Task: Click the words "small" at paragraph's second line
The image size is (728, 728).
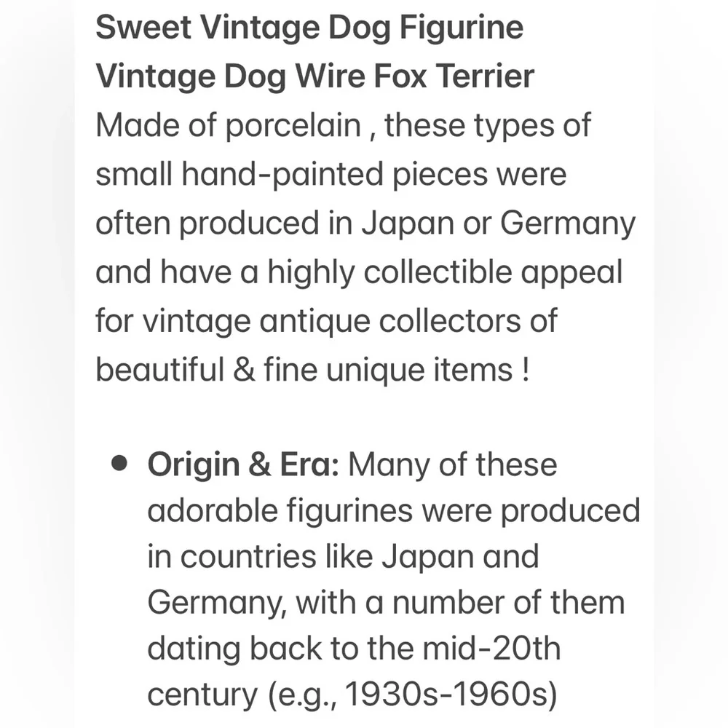Action: pos(134,175)
